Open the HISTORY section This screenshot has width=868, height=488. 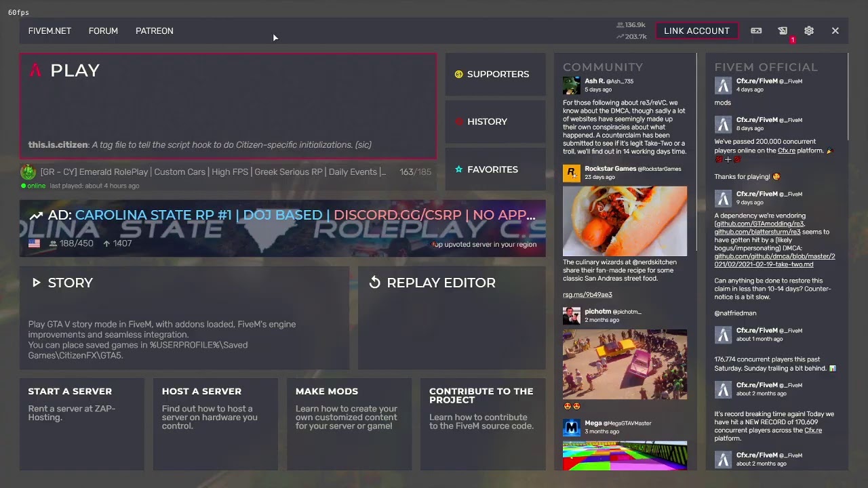pyautogui.click(x=495, y=121)
